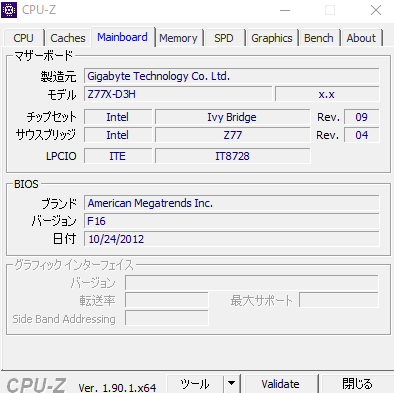Minimize the CPU-Z window
394x393 pixels.
[x=285, y=10]
